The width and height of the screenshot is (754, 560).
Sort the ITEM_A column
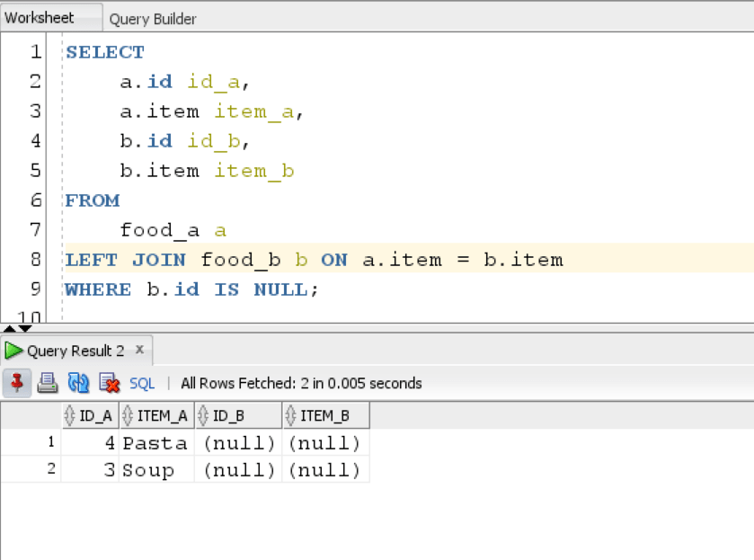[155, 414]
